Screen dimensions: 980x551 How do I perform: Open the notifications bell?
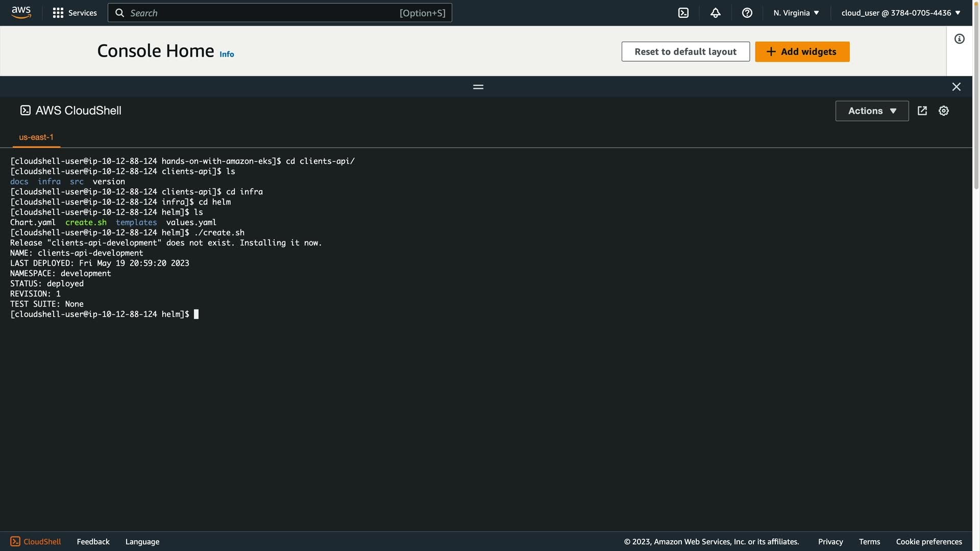pos(715,13)
